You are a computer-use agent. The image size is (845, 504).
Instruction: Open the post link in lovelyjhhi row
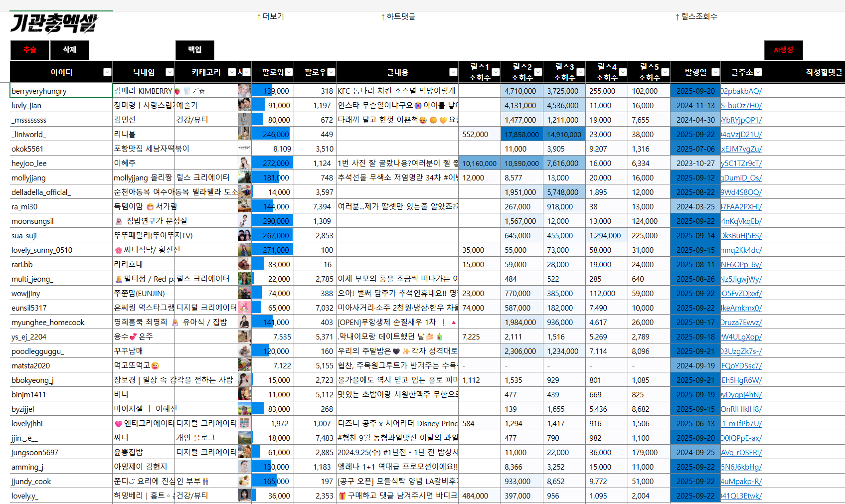(741, 424)
